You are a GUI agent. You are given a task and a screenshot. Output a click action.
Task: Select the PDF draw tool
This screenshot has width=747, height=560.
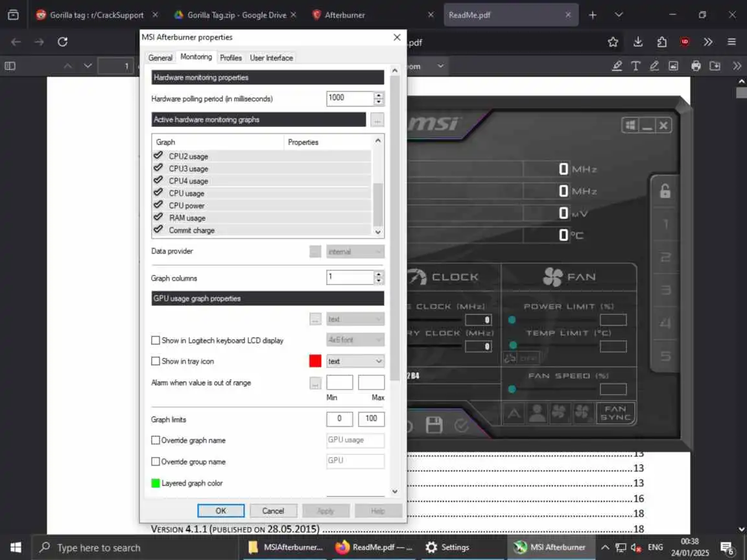click(654, 65)
